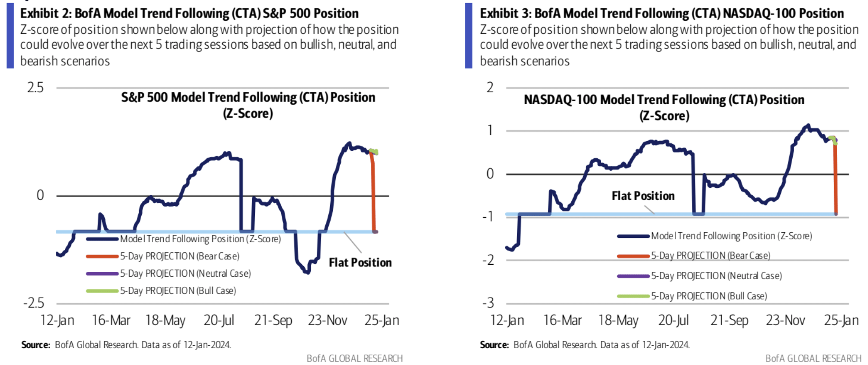This screenshot has width=868, height=365.
Task: Select NASDAQ-100 Bear Case legend entry
Action: (x=694, y=255)
